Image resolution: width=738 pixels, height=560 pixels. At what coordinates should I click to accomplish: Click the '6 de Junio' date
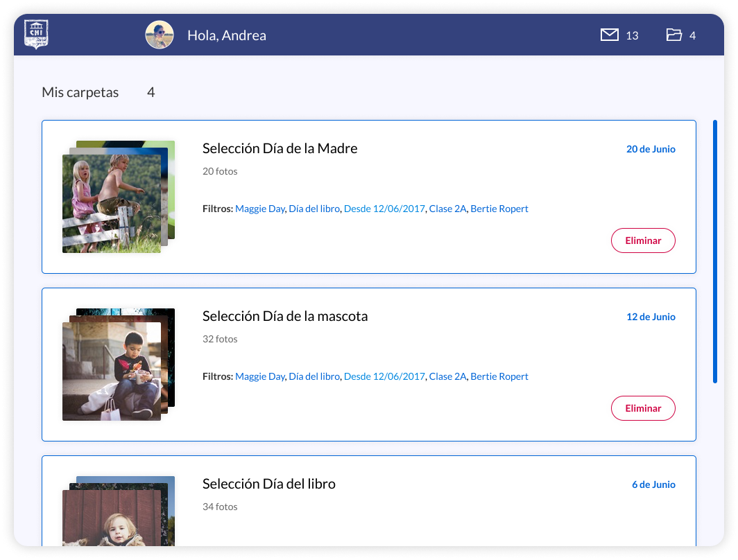coord(654,484)
